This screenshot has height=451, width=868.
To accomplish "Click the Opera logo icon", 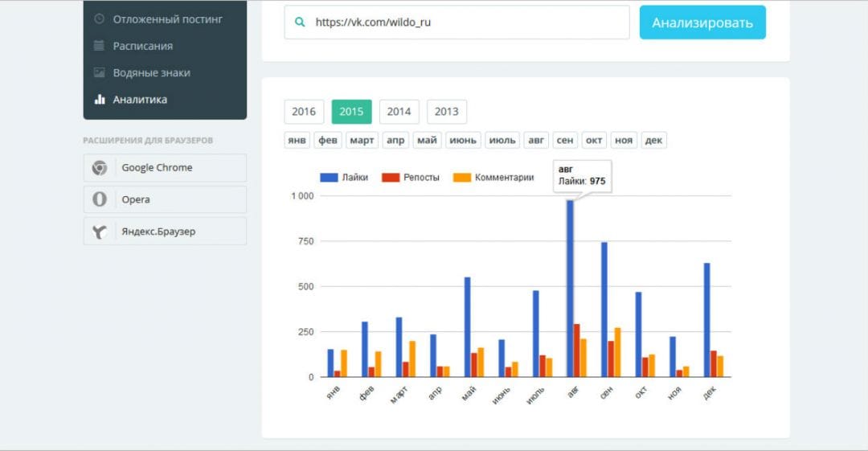I will pyautogui.click(x=100, y=199).
